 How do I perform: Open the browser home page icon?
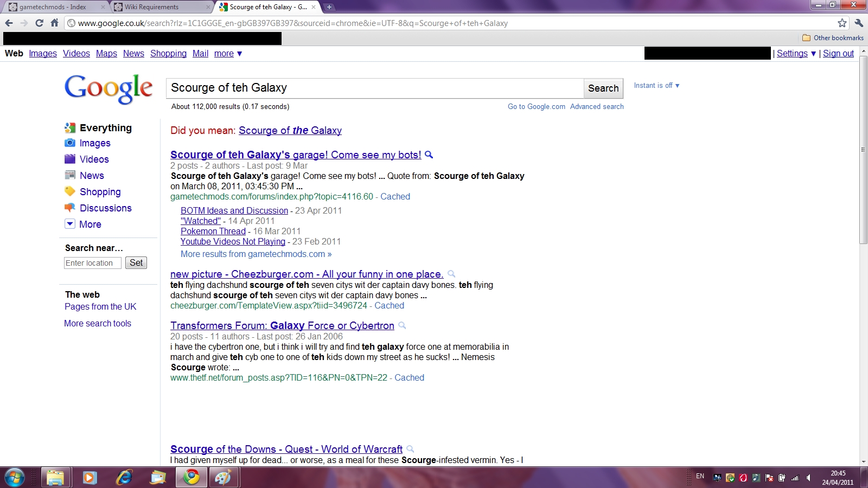(54, 23)
